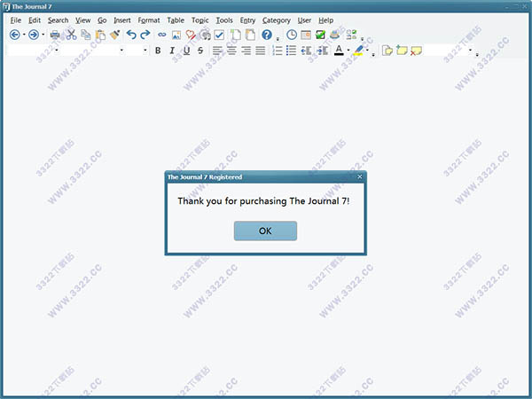Click the new entry page icon
Screen dimensions: 532x399
pyautogui.click(x=236, y=35)
